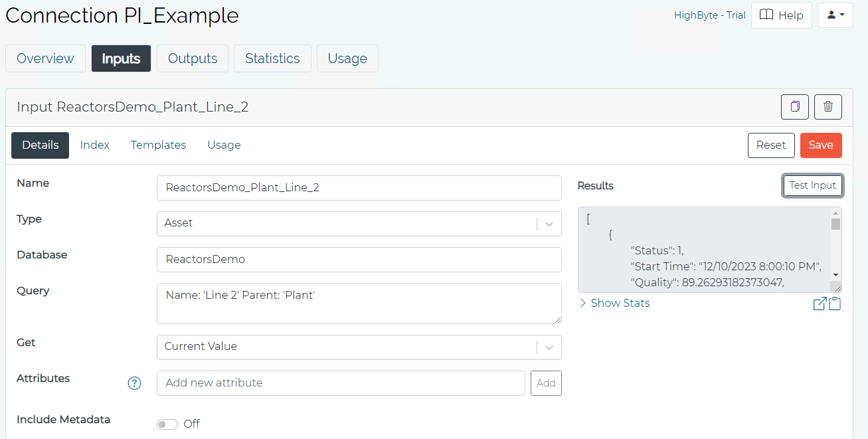View the Attributes help tooltip
Viewport: 868px width, 439px height.
tap(135, 383)
